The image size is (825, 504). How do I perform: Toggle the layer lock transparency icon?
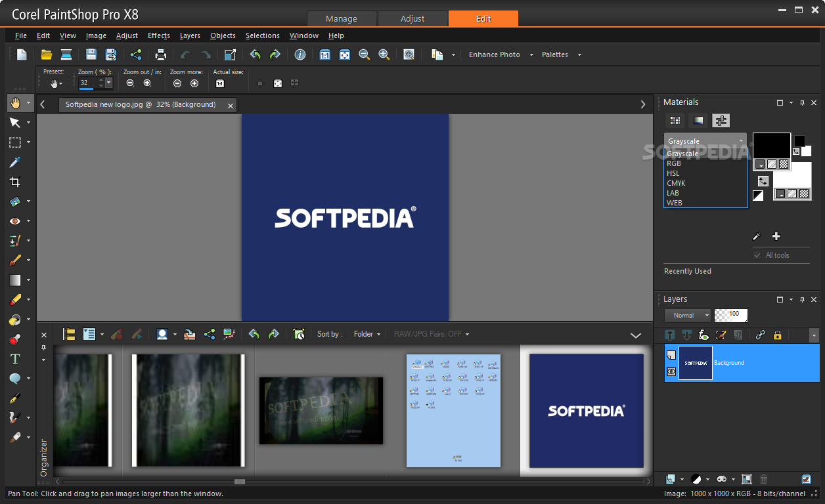pyautogui.click(x=778, y=335)
